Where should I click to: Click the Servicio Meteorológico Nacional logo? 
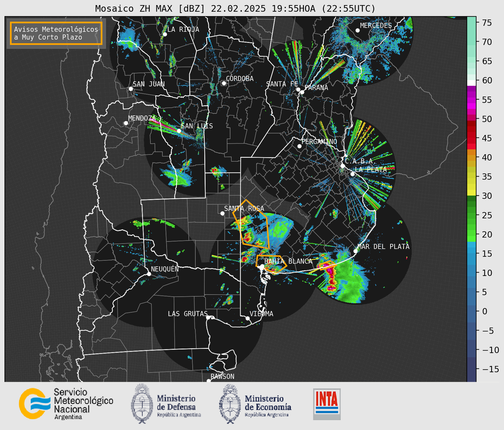click(66, 404)
